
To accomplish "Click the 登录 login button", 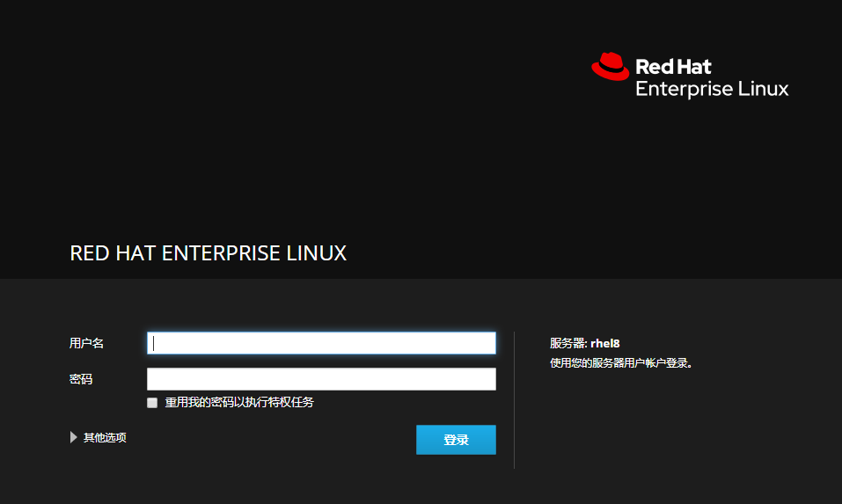I will pyautogui.click(x=456, y=440).
